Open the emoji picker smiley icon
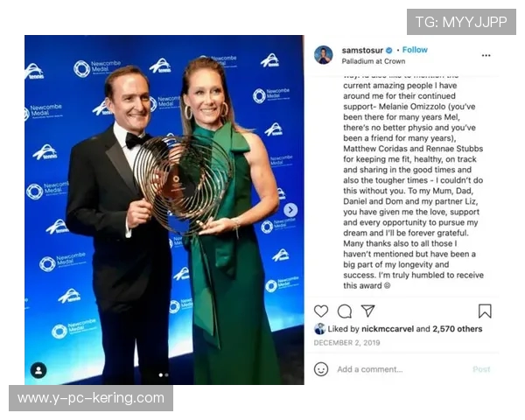Image resolution: width=525 pixels, height=420 pixels. 321,369
